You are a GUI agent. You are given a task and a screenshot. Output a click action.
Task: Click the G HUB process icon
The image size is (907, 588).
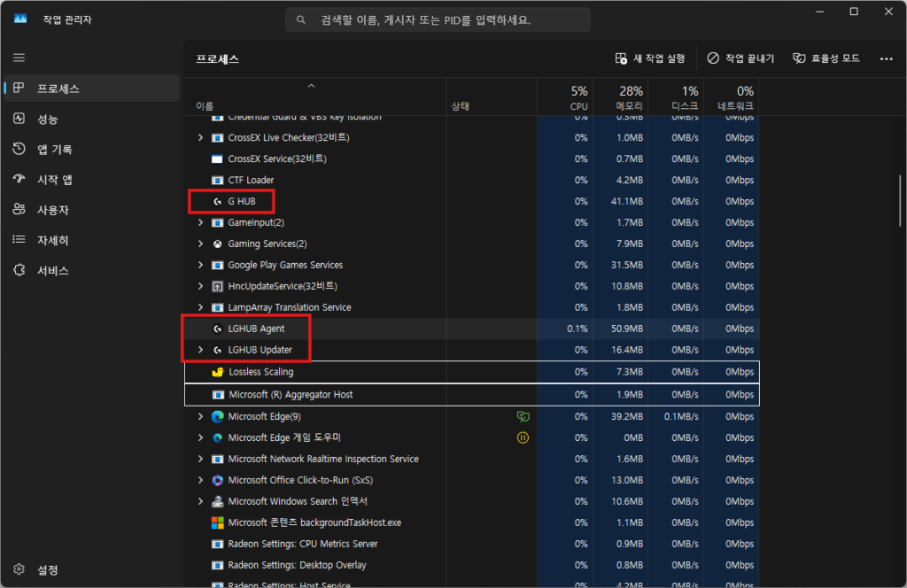[x=218, y=201]
